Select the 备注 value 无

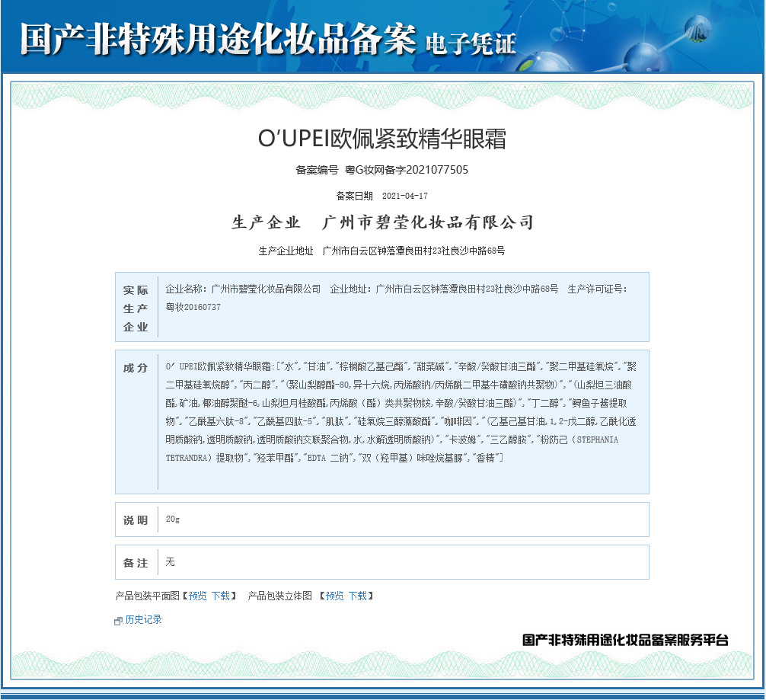(170, 561)
